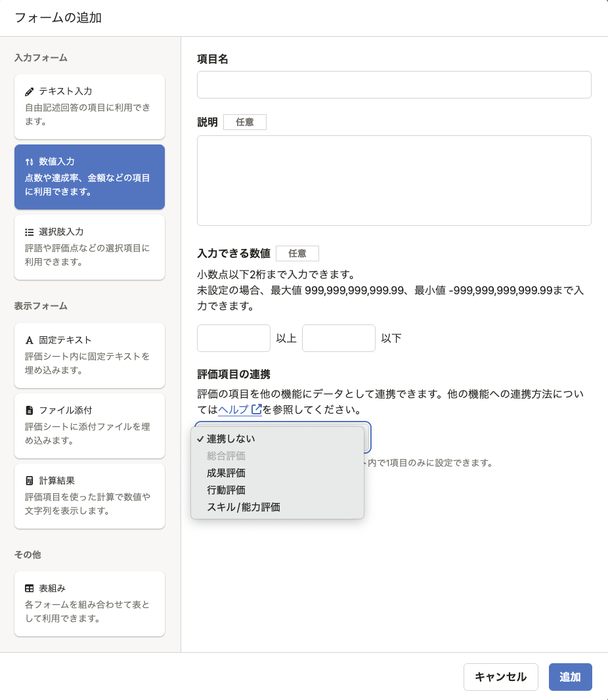Viewport: 608px width, 700px height.
Task: Click the file icon for ファイル添付
Action: (29, 410)
